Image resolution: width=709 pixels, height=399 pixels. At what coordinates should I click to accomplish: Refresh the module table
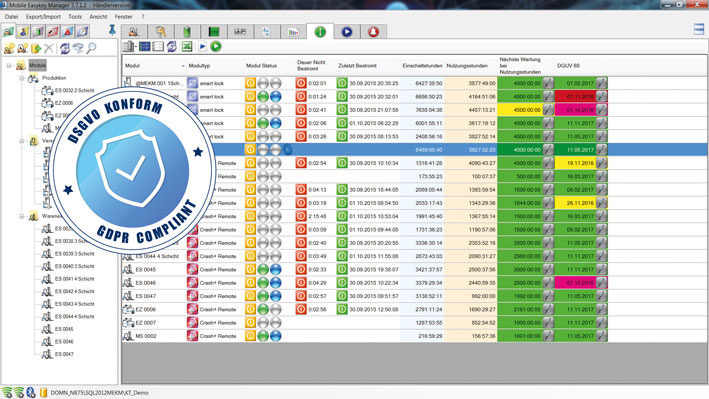172,46
